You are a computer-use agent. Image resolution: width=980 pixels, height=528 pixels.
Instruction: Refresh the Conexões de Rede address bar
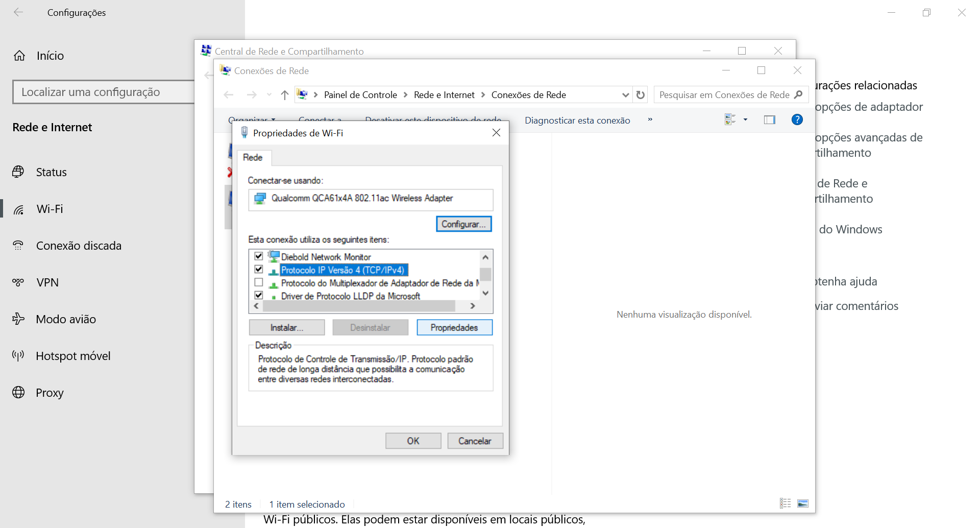pyautogui.click(x=641, y=94)
